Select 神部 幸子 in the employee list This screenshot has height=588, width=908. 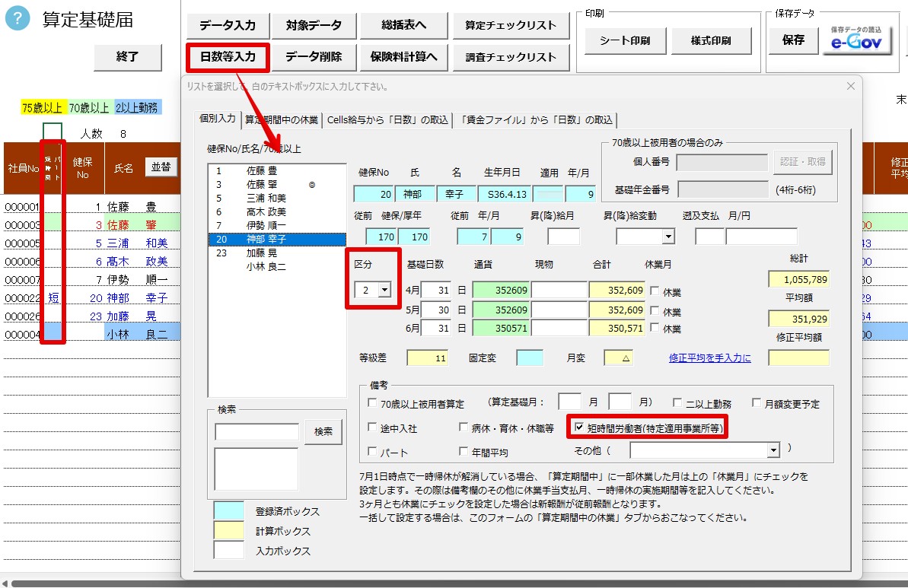277,239
